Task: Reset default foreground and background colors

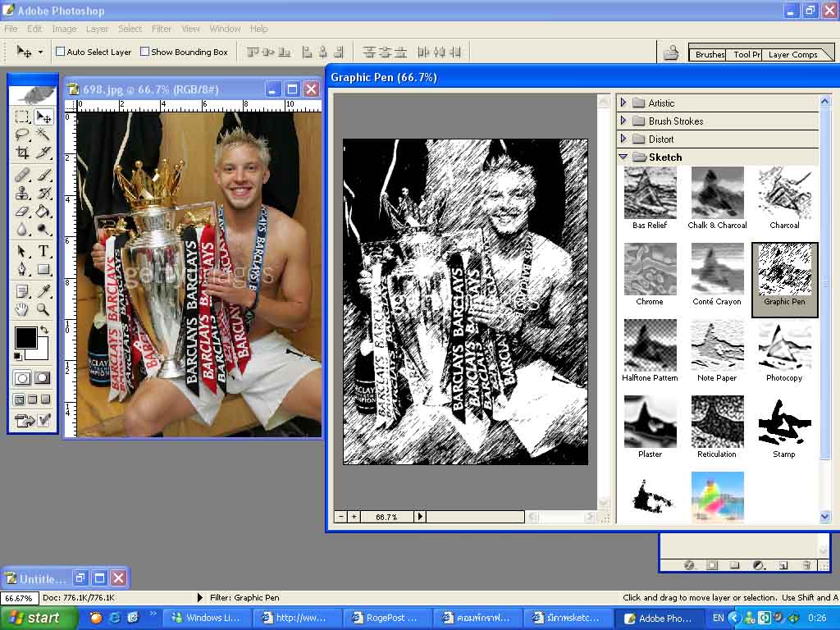Action: click(18, 356)
